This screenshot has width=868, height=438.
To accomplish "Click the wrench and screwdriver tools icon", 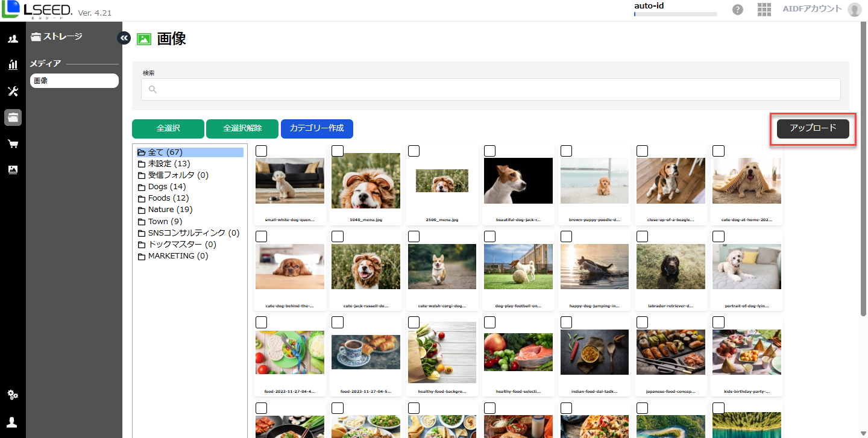I will 13,91.
